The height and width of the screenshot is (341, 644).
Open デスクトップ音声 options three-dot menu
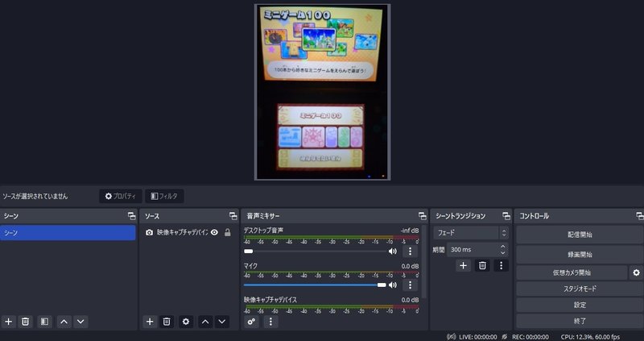click(x=410, y=252)
